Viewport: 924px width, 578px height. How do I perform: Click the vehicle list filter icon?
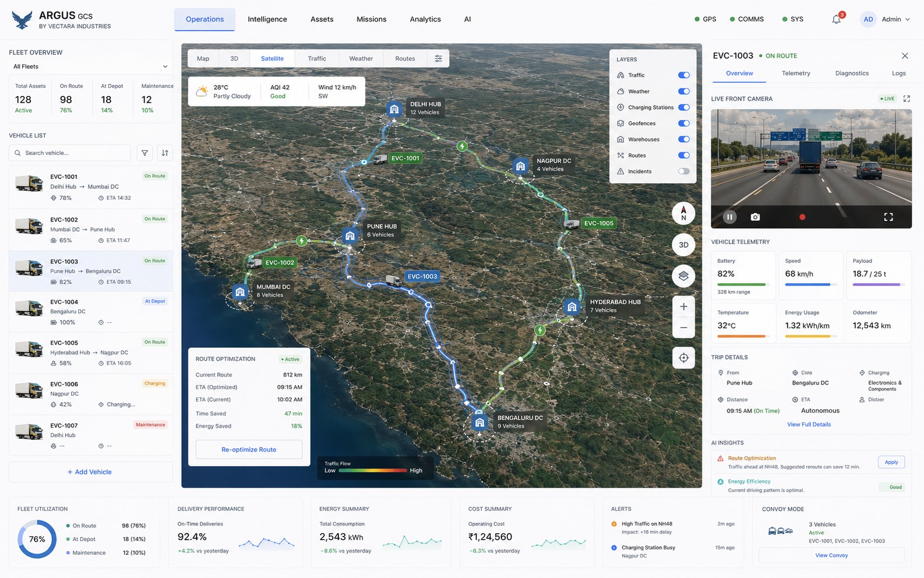point(144,153)
